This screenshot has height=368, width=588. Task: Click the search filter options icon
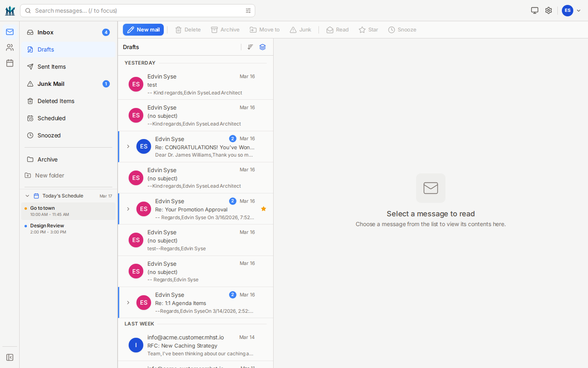[x=248, y=11]
